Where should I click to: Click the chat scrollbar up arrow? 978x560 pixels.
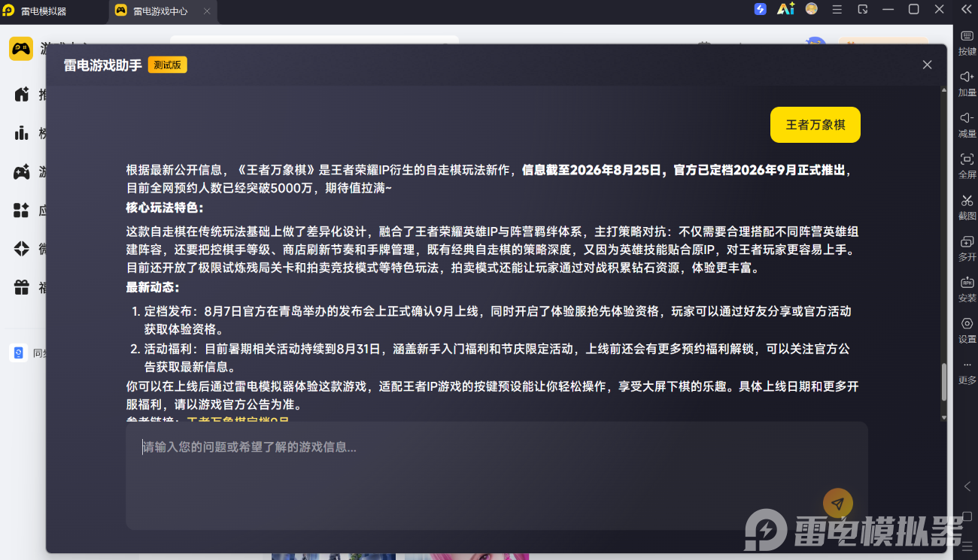[x=944, y=90]
